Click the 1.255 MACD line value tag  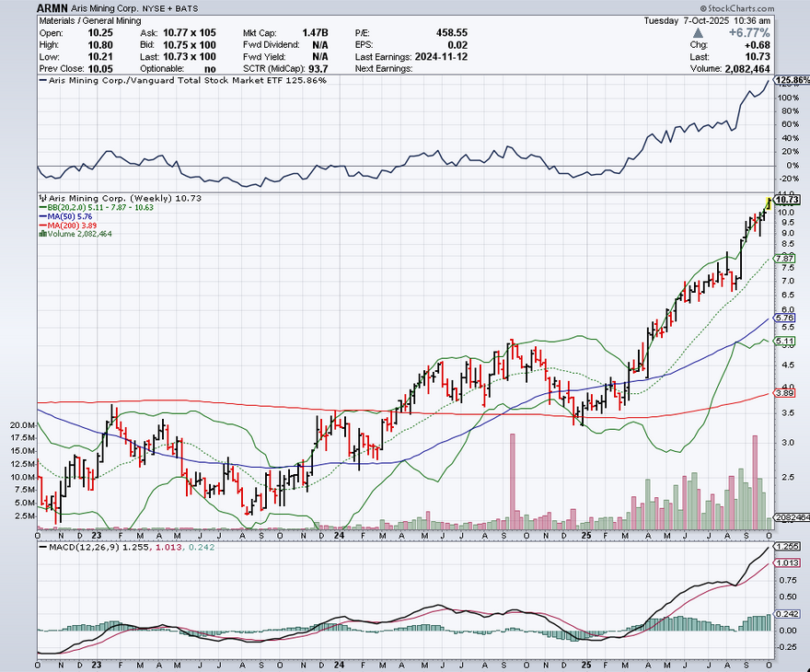pos(785,546)
